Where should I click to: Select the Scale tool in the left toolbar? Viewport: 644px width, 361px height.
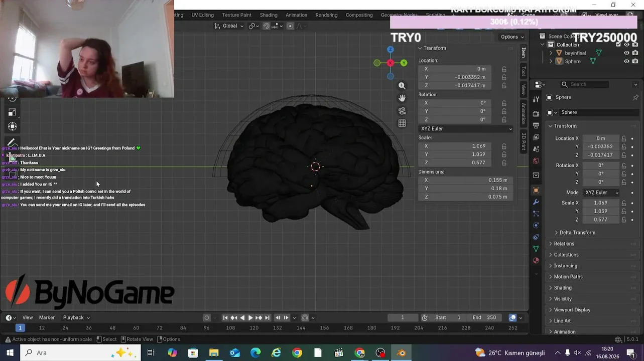(x=13, y=112)
